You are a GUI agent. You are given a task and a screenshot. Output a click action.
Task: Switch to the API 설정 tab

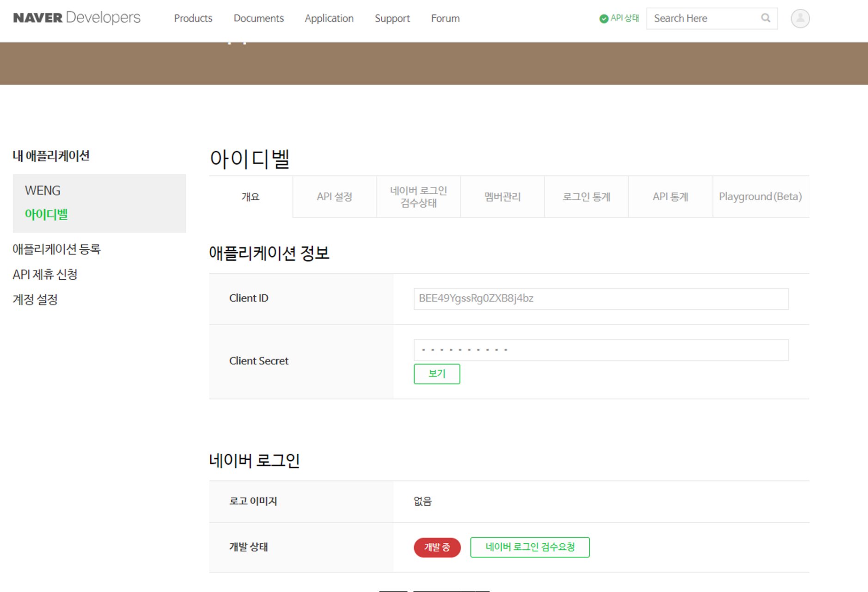coord(335,197)
